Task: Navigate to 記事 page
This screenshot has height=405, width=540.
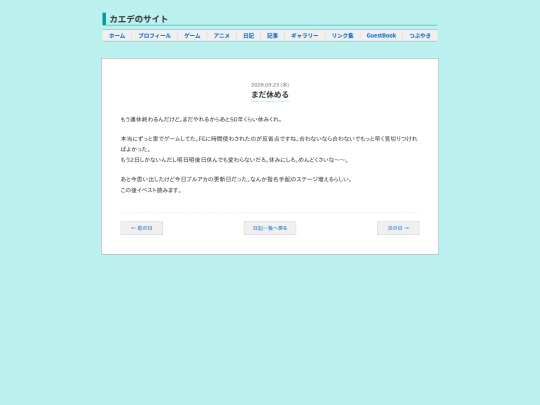Action: 272,36
